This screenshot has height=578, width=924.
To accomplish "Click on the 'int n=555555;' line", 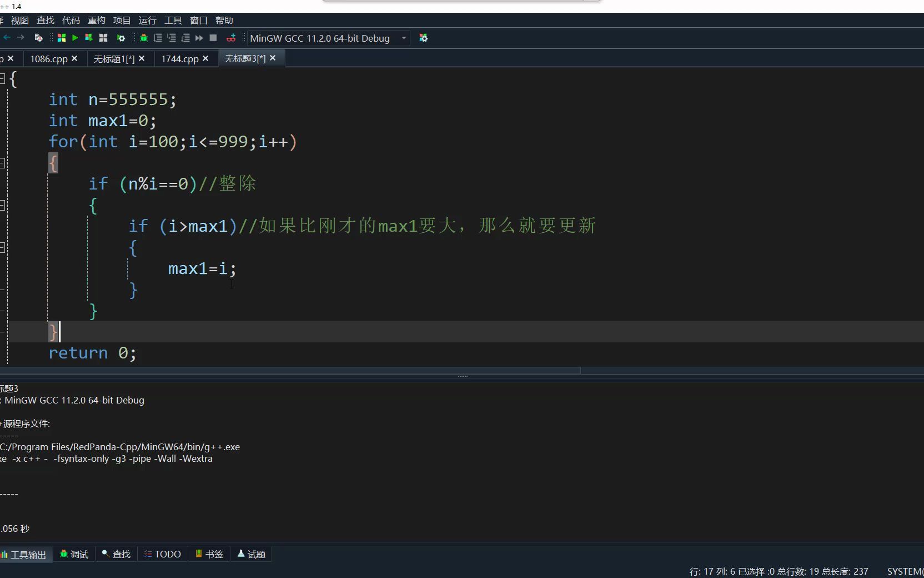I will coord(113,100).
